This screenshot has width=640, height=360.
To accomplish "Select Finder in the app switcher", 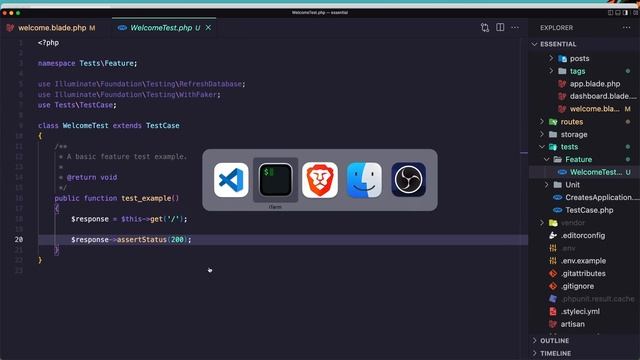I will (364, 180).
